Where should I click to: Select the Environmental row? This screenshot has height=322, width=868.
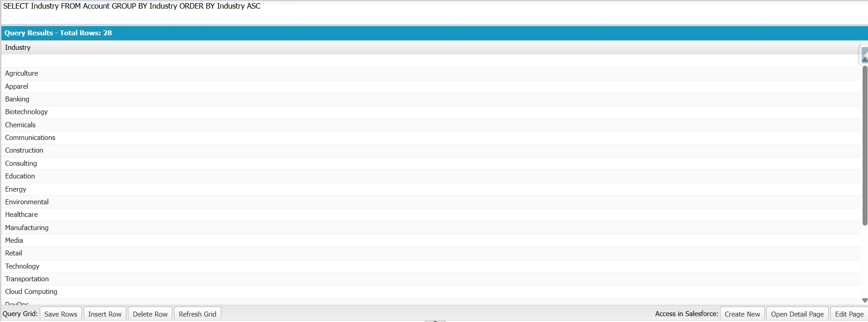click(x=431, y=202)
